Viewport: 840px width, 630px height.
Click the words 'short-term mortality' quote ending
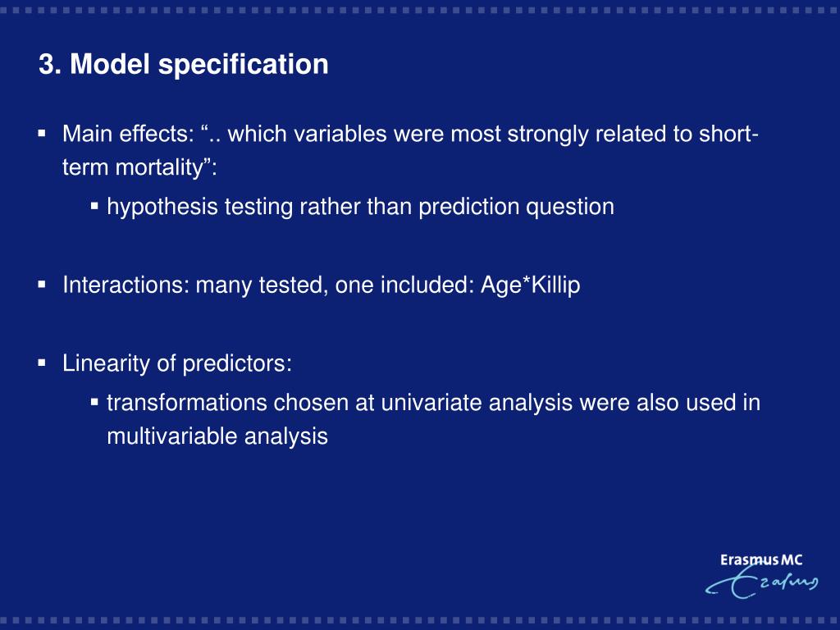(139, 167)
